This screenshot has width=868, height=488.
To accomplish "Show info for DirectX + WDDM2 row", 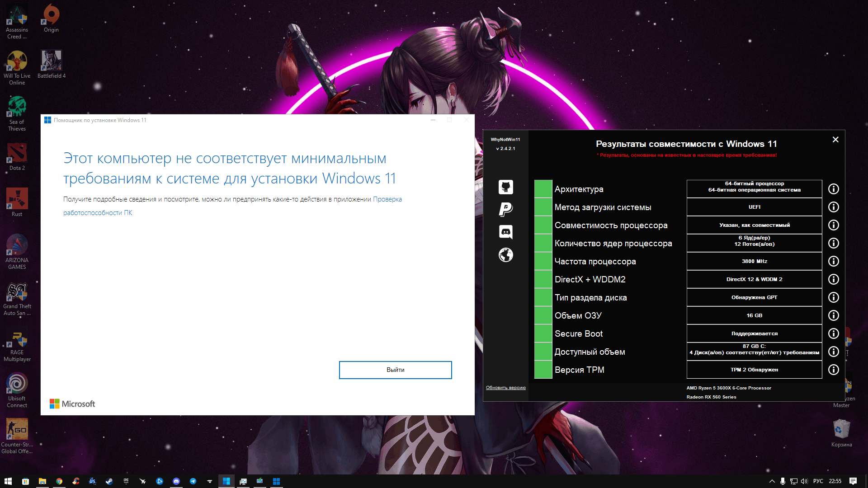I will click(x=833, y=279).
